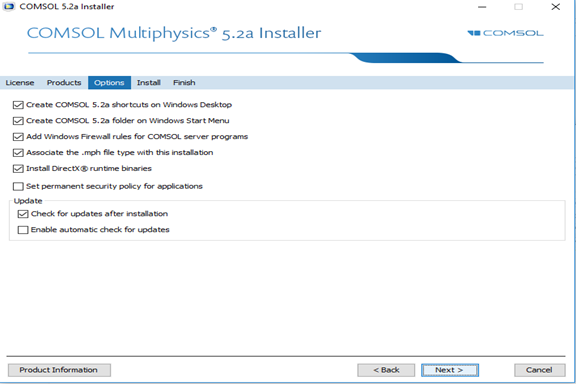Image resolution: width=576 pixels, height=384 pixels.
Task: Go to the Install tab
Action: coord(149,83)
